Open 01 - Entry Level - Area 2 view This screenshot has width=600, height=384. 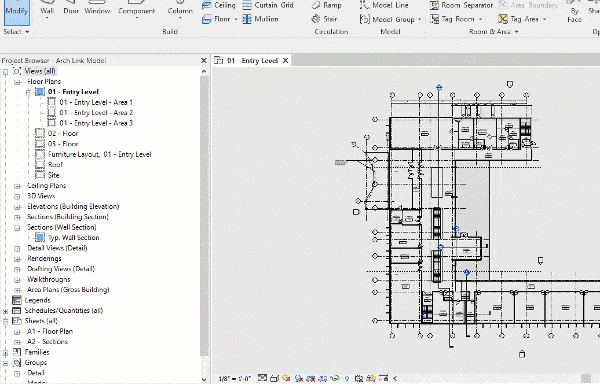[x=96, y=113]
